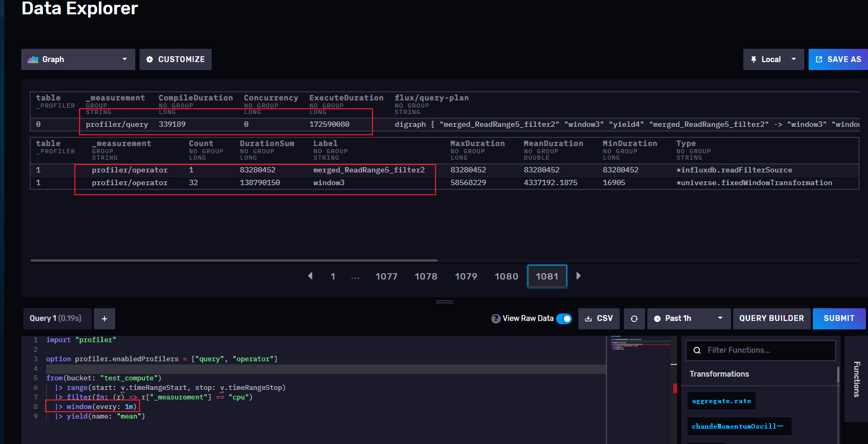Click the clock icon in Past 1h dropdown

[x=657, y=319]
